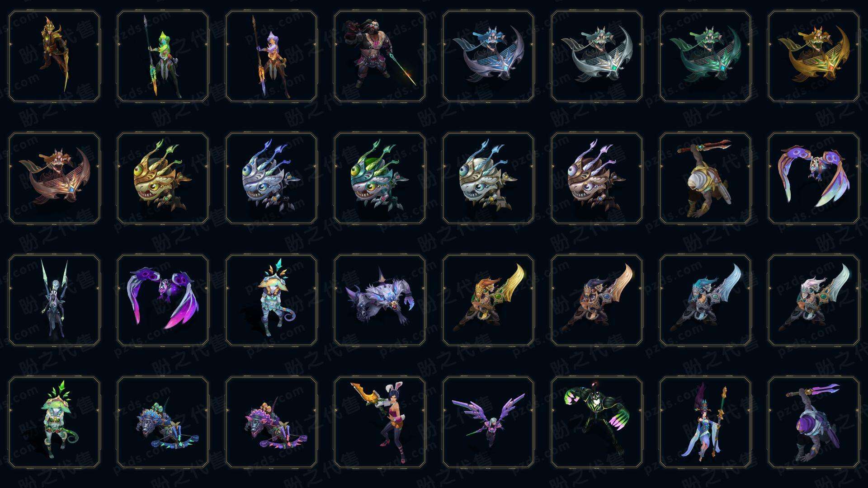The height and width of the screenshot is (488, 868).
Task: Open the black and neon green golem skin
Action: tap(597, 422)
